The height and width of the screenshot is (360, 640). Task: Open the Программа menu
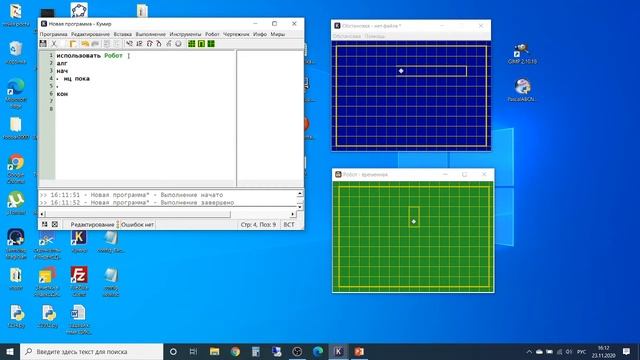53,34
